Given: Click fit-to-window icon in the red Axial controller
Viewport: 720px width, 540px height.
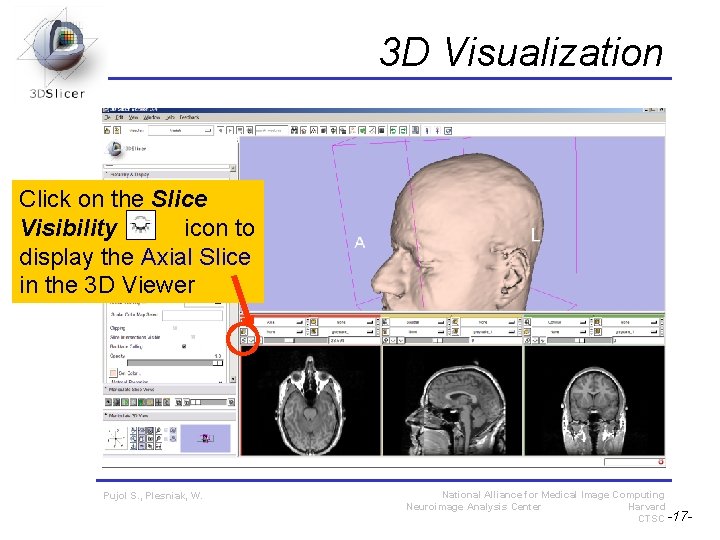Looking at the screenshot, I should (260, 340).
